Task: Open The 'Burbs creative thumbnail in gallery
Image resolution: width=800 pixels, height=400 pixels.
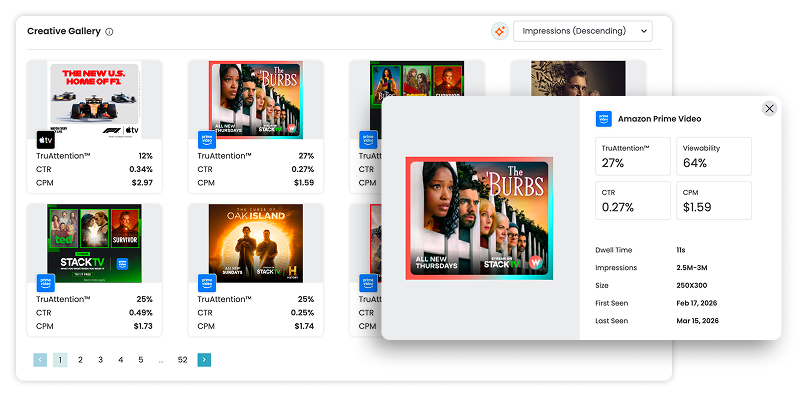Action: click(x=256, y=100)
